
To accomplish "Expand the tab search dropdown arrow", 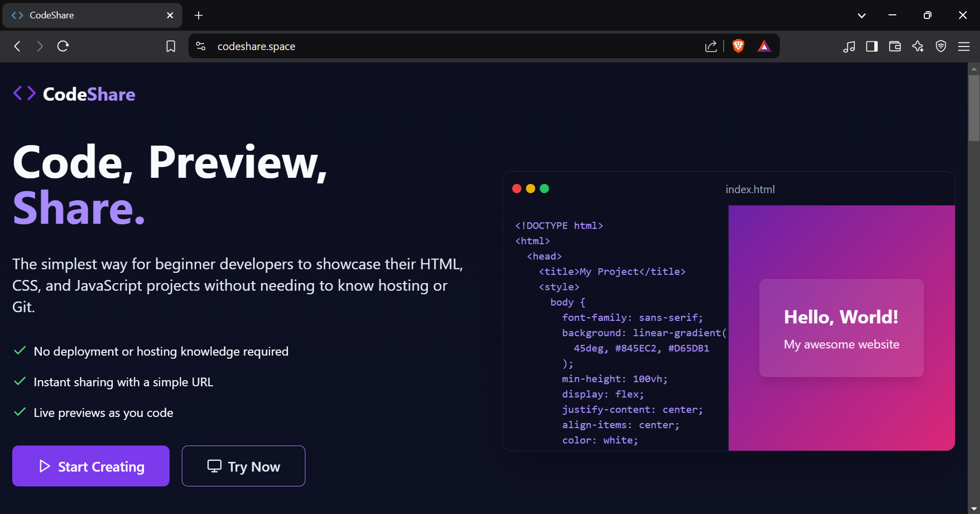I will pyautogui.click(x=862, y=15).
